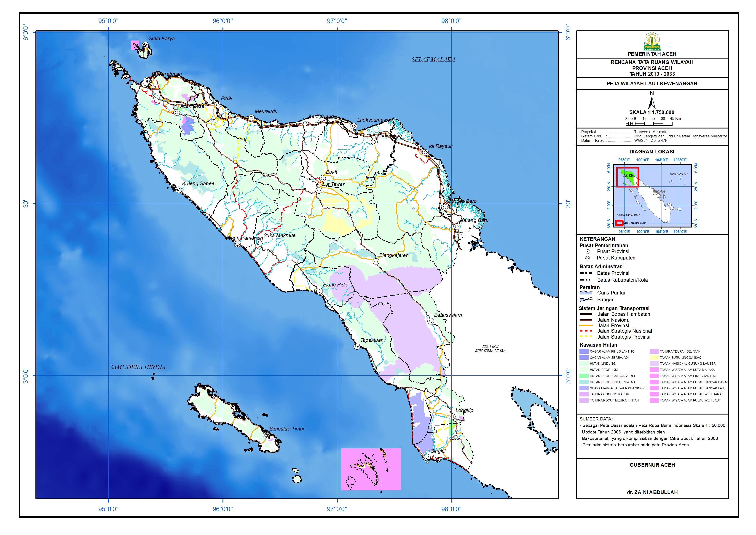This screenshot has height=535, width=756.
Task: Click the north arrow compass symbol
Action: click(x=651, y=103)
